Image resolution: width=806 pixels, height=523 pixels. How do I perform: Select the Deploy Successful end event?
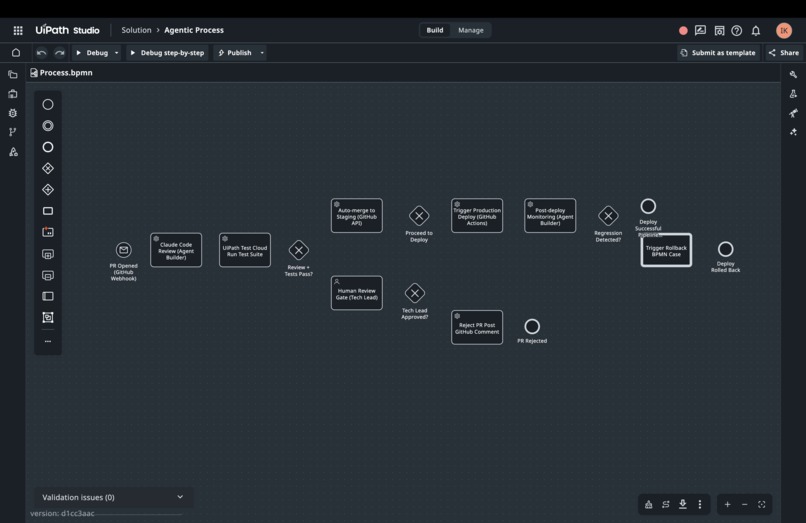[x=648, y=206]
